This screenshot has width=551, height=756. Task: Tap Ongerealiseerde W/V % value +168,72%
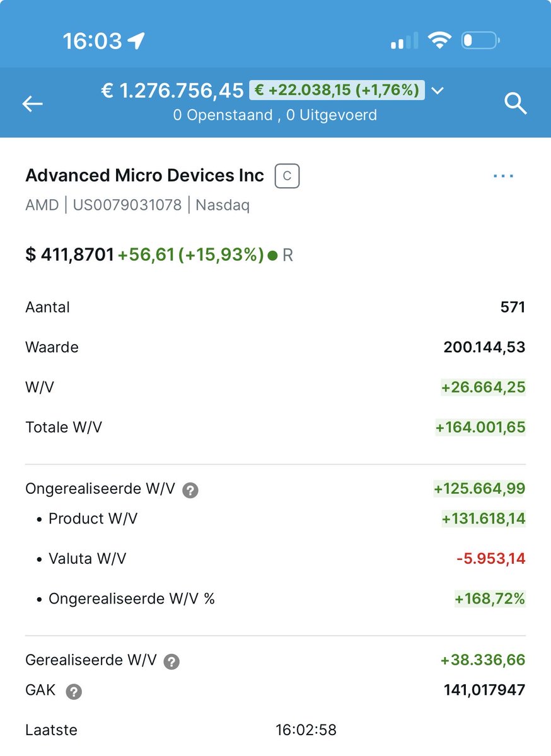coord(490,598)
